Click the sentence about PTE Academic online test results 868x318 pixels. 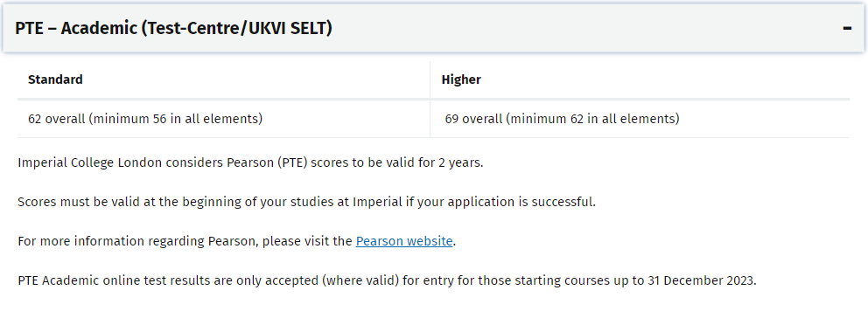[387, 280]
